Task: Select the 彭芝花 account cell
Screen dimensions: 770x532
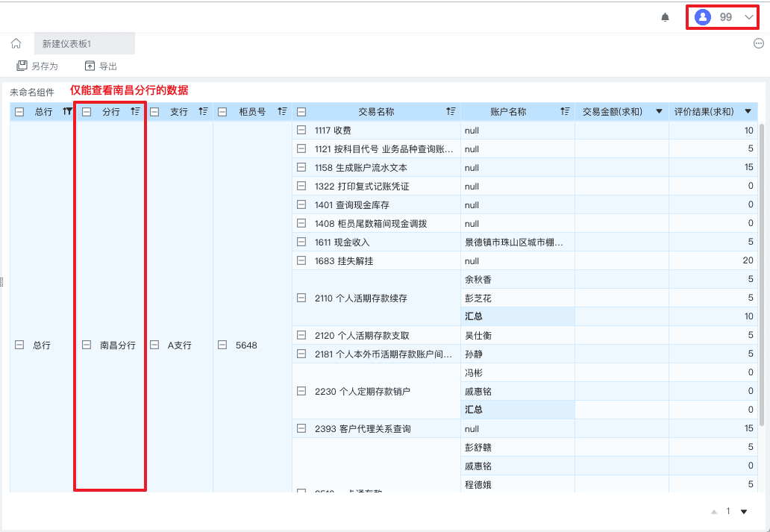Action: point(518,298)
